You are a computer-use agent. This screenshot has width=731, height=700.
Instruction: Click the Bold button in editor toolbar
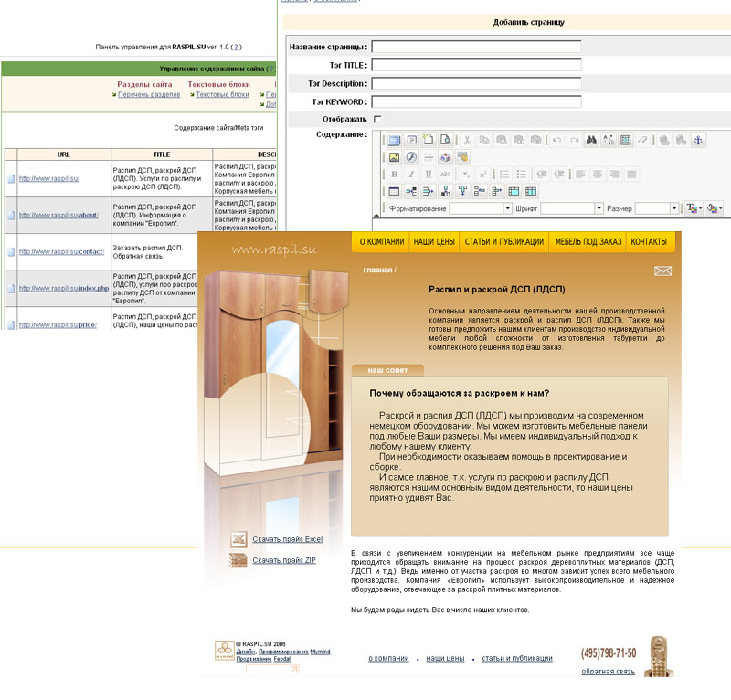click(x=395, y=174)
